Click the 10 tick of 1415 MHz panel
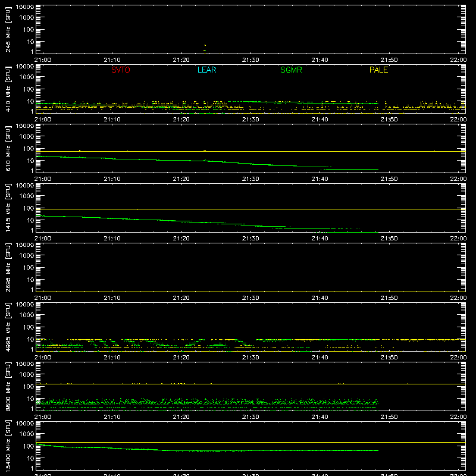 [x=30, y=220]
